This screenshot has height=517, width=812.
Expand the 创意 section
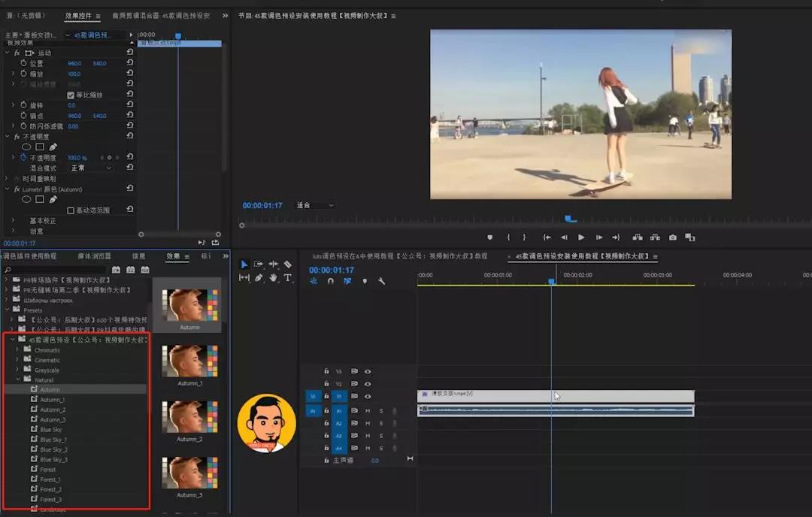[13, 231]
